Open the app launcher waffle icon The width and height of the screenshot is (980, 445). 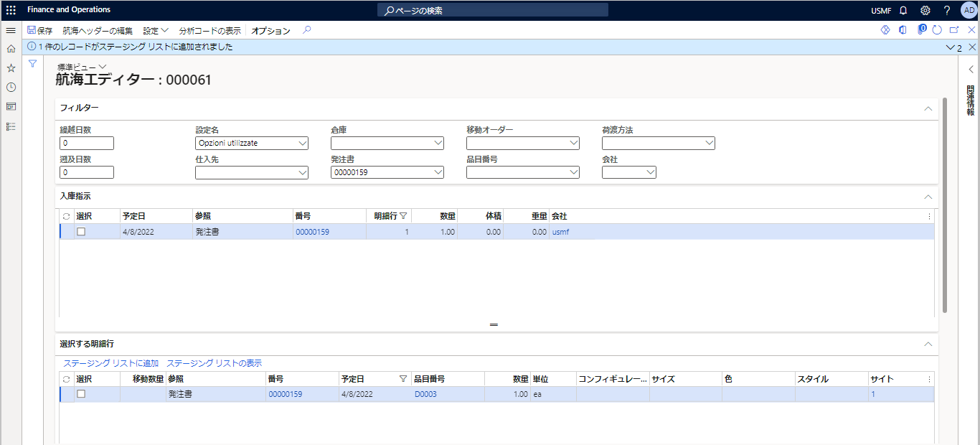pos(11,10)
